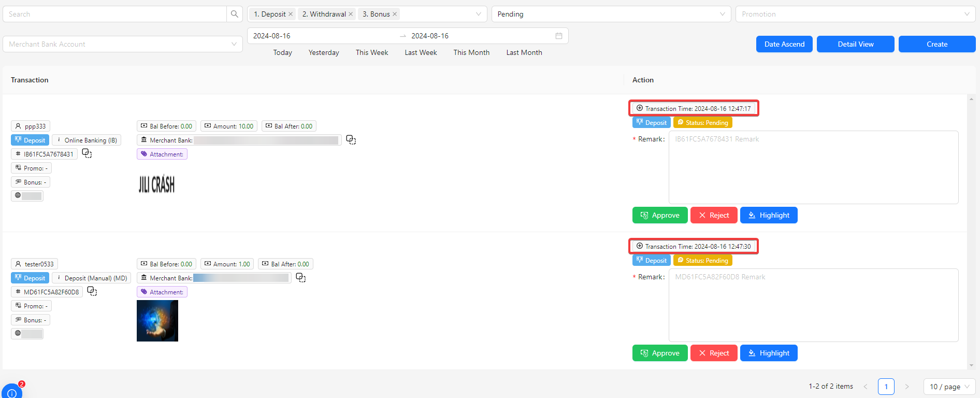This screenshot has height=398, width=980.
Task: Click the Date Ascend button
Action: pyautogui.click(x=784, y=44)
